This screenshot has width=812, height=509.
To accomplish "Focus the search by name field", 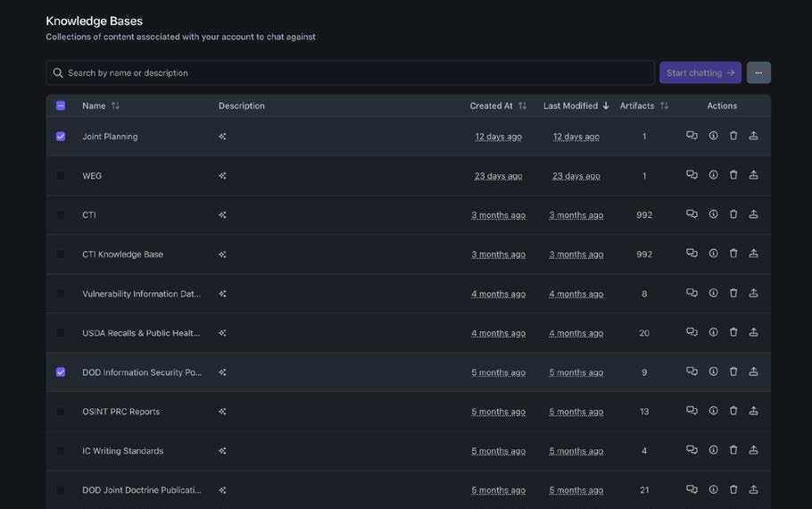I will coord(350,72).
